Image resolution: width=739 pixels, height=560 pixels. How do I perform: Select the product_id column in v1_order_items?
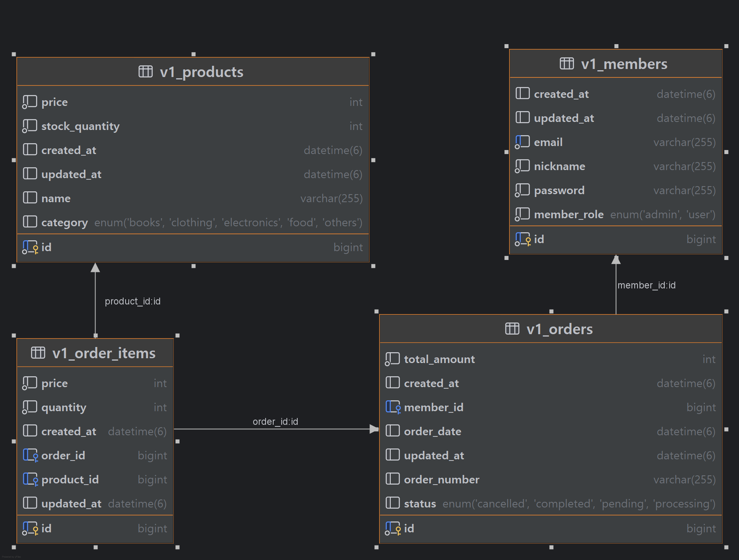click(x=95, y=479)
